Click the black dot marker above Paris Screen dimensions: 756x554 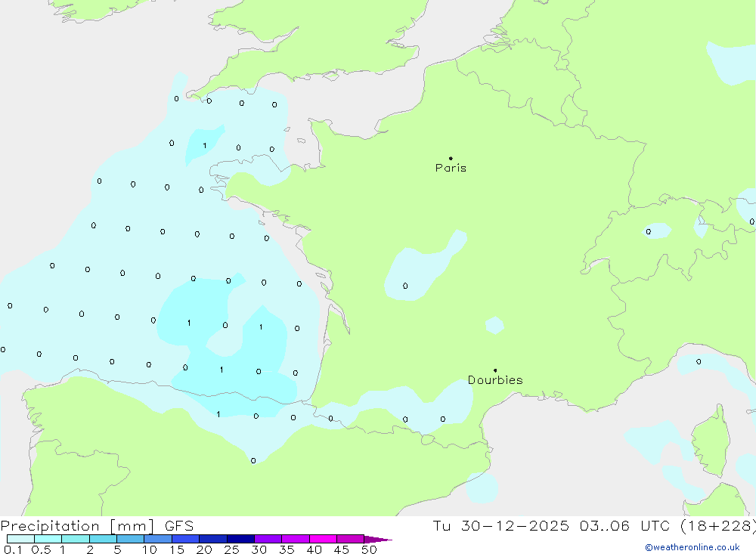(451, 158)
